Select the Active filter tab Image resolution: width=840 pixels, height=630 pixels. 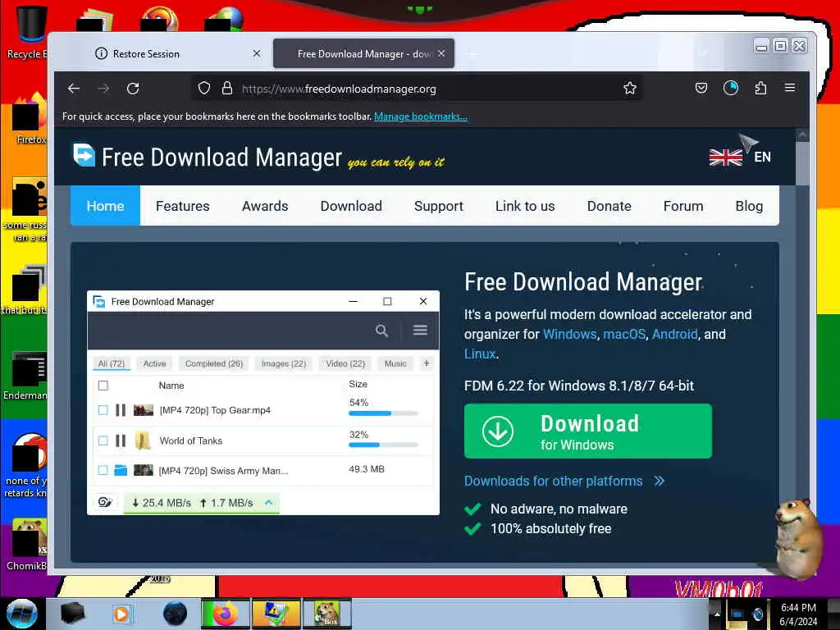click(155, 363)
